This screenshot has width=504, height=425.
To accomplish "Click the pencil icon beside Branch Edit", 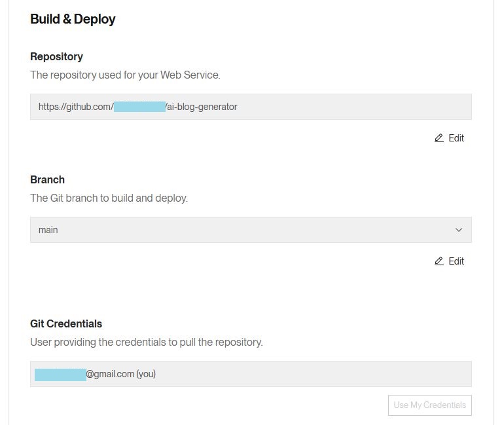I will click(x=439, y=261).
